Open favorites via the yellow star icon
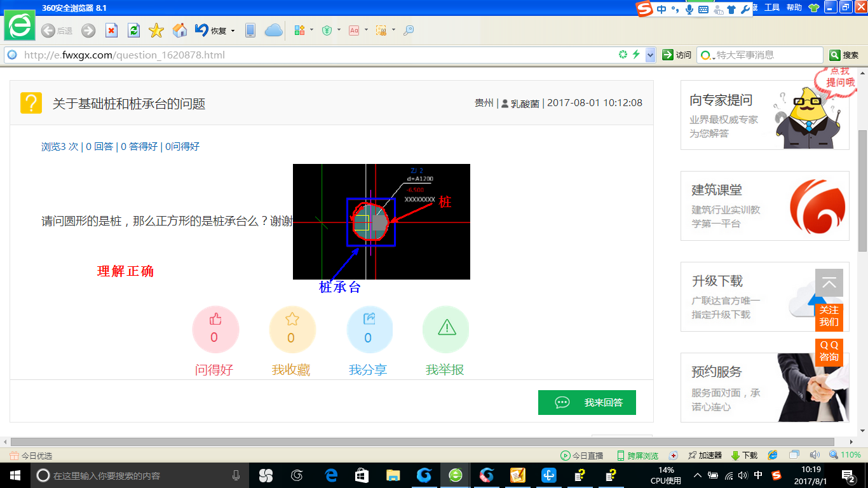The width and height of the screenshot is (868, 488). click(156, 30)
